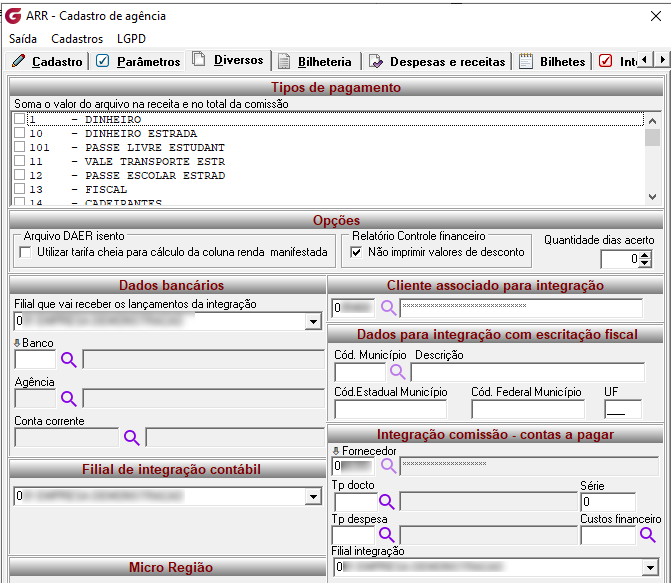Viewport: 671px width, 583px height.
Task: Search Conta corrente with magnifier icon
Action: tap(131, 437)
